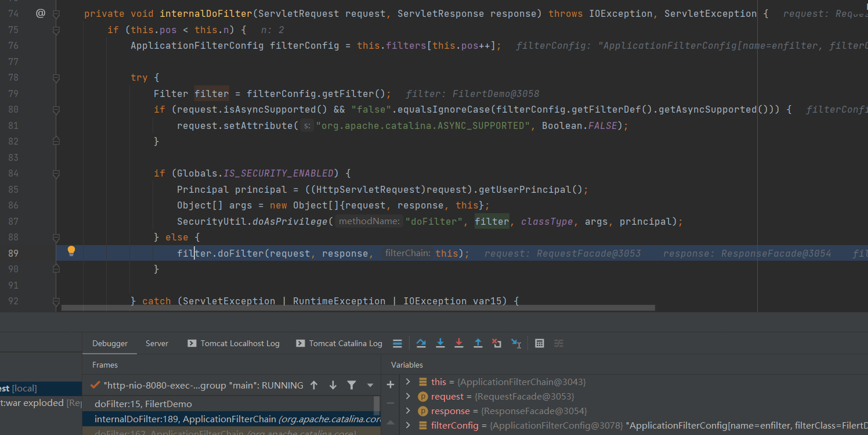The width and height of the screenshot is (868, 435).
Task: Click 'ApplicationFilterConfig' type on line 76
Action: pyautogui.click(x=197, y=45)
